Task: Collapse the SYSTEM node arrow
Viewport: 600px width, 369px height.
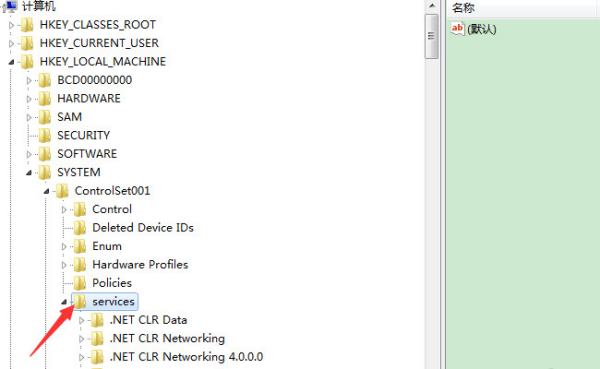Action: click(x=29, y=173)
